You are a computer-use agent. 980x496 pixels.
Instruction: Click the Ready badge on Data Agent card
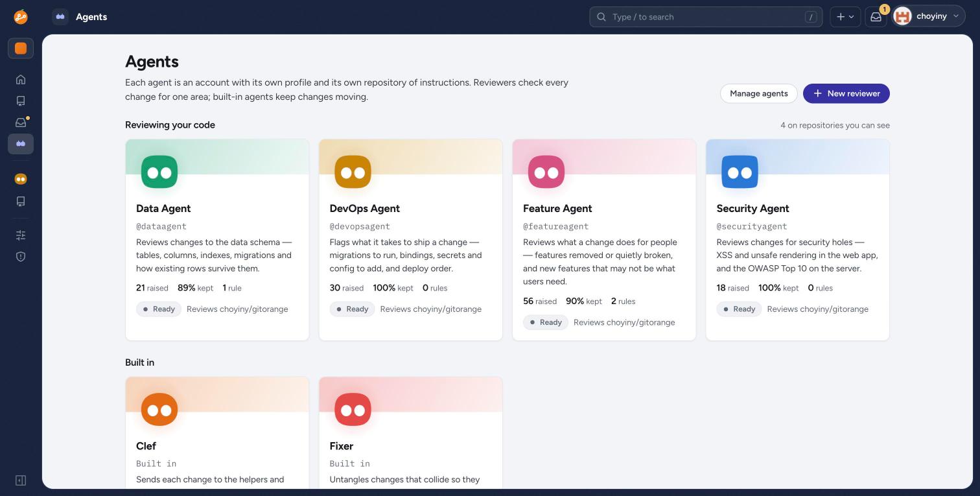pyautogui.click(x=159, y=309)
